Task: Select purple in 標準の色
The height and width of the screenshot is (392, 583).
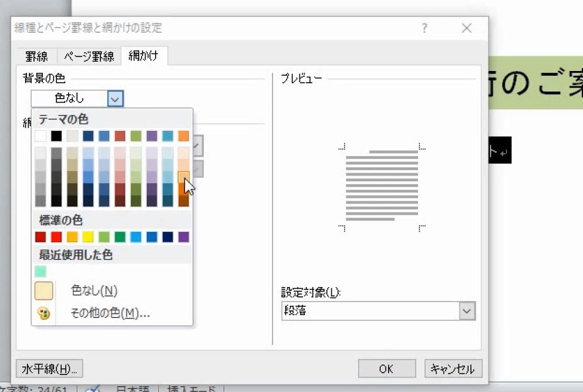Action: [x=184, y=237]
